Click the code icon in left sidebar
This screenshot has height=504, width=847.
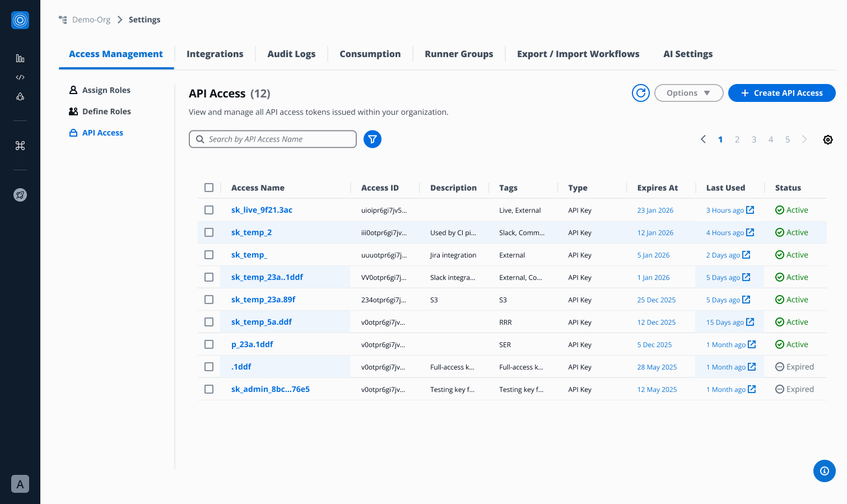pos(20,77)
